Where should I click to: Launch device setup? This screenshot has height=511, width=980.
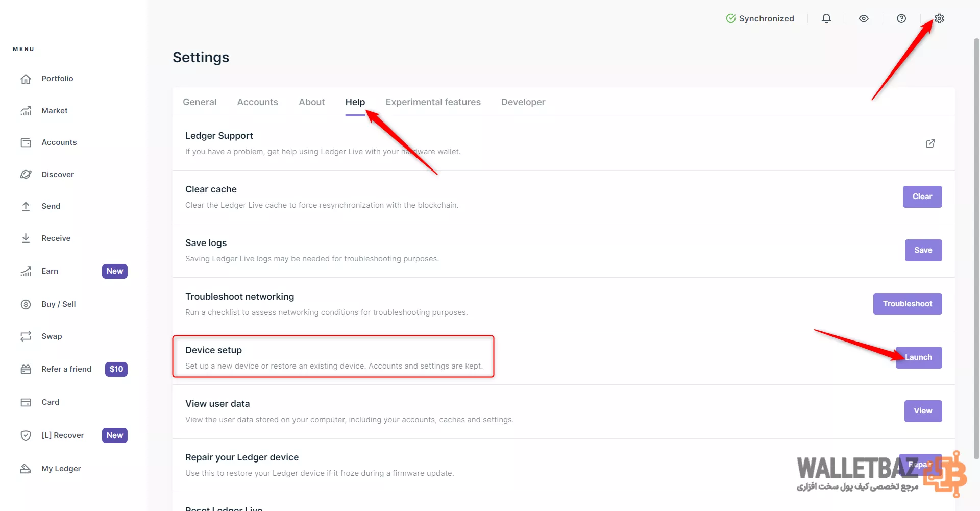919,357
